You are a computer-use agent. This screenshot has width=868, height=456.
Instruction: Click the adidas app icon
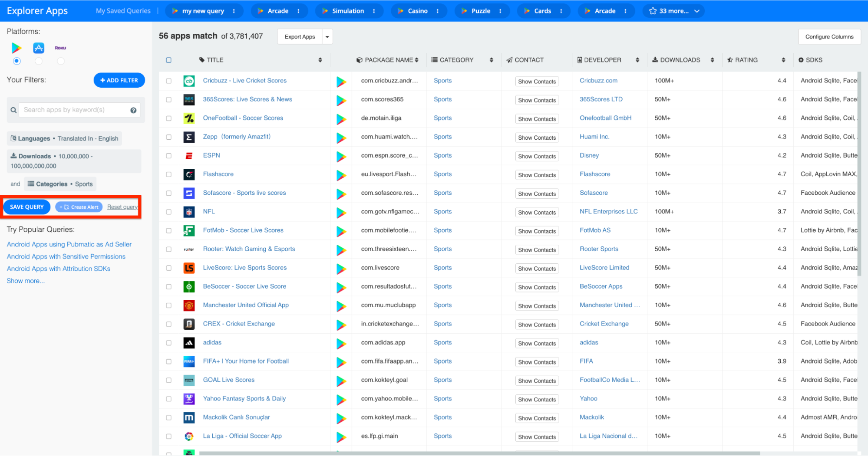pos(189,343)
